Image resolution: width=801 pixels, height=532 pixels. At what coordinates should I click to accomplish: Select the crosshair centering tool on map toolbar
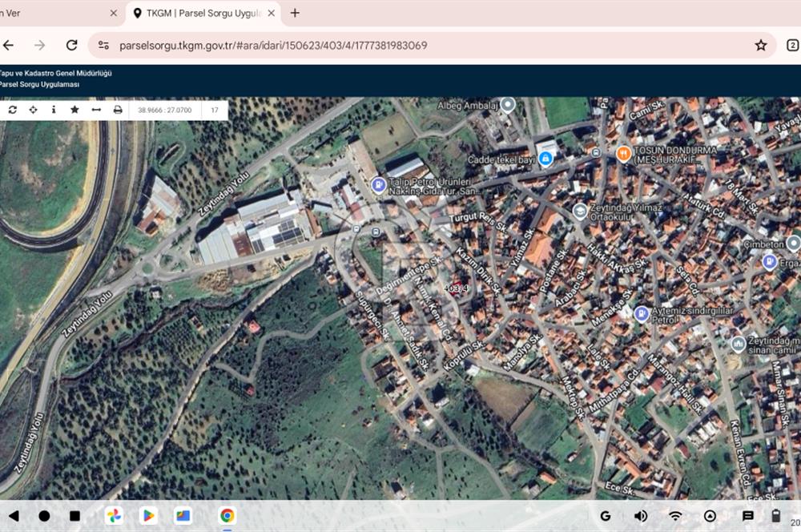(x=32, y=110)
